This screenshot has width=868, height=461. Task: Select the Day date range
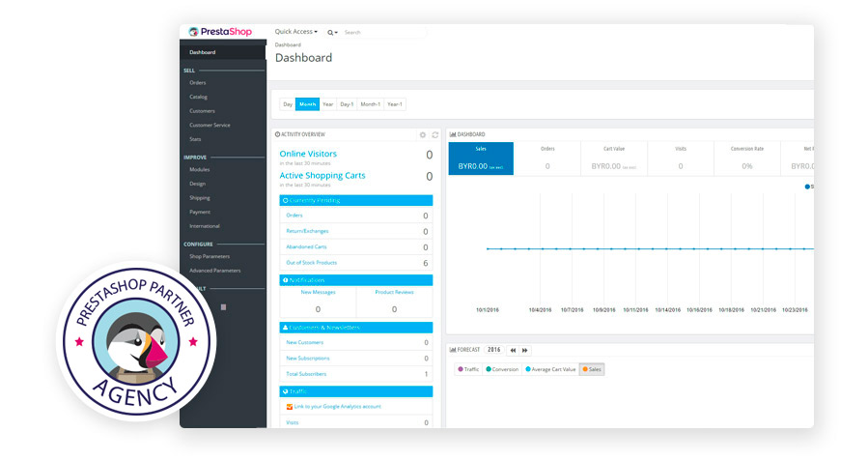288,104
